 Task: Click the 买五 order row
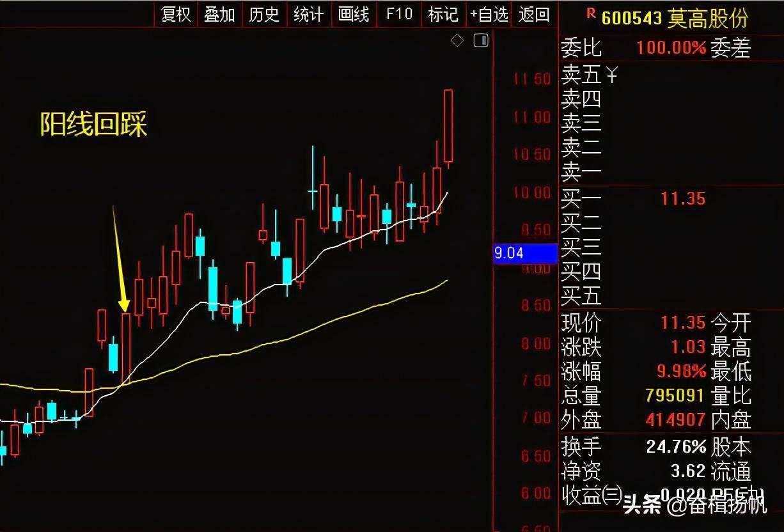click(670, 295)
